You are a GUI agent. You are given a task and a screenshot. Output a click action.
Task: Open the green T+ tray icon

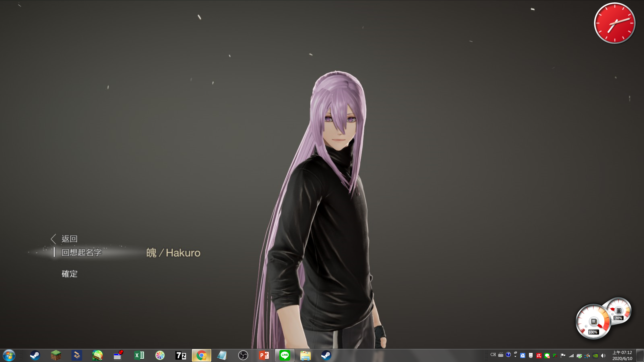click(x=555, y=356)
